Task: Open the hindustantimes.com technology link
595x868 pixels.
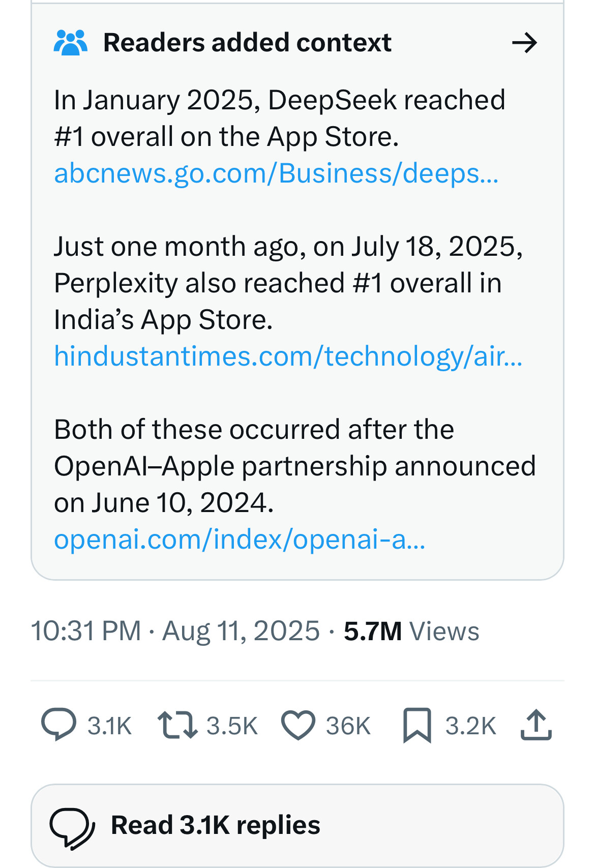Action: point(288,356)
